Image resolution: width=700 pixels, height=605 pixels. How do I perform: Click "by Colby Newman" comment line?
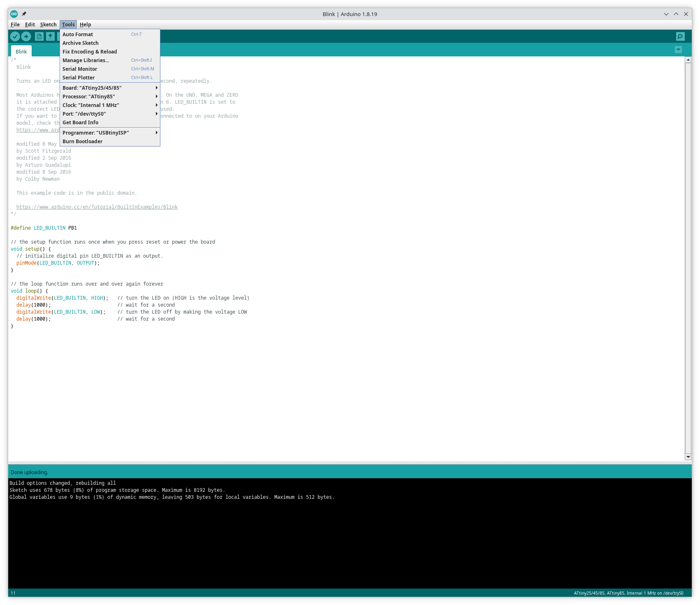point(38,179)
